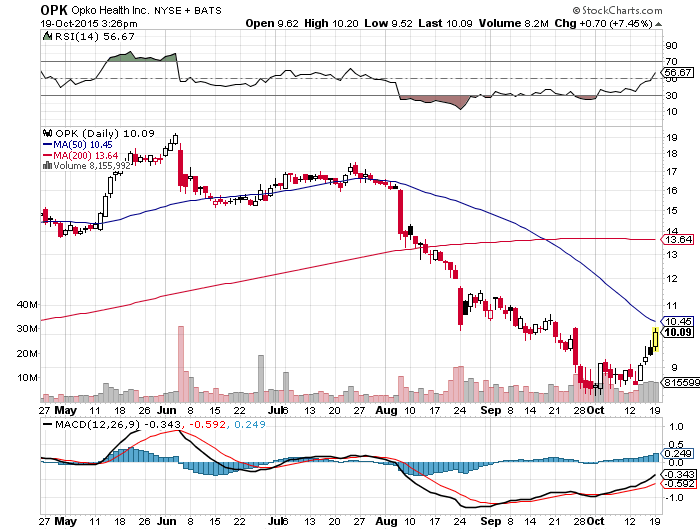Click the bold 10.09 last price tag

click(x=677, y=332)
